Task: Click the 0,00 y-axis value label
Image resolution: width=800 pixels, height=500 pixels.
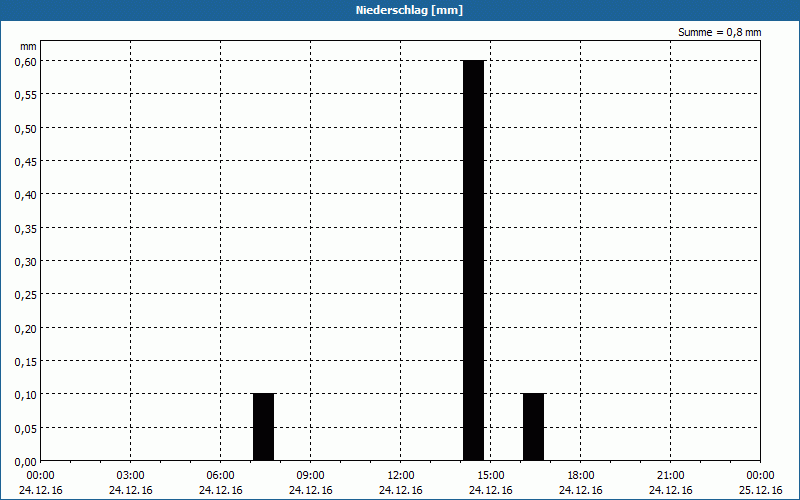Action: coord(25,461)
